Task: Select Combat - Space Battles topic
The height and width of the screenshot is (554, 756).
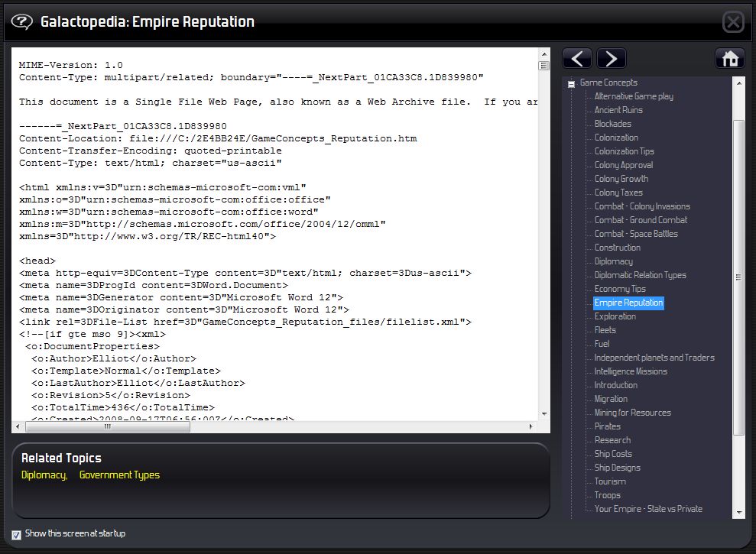Action: 636,233
